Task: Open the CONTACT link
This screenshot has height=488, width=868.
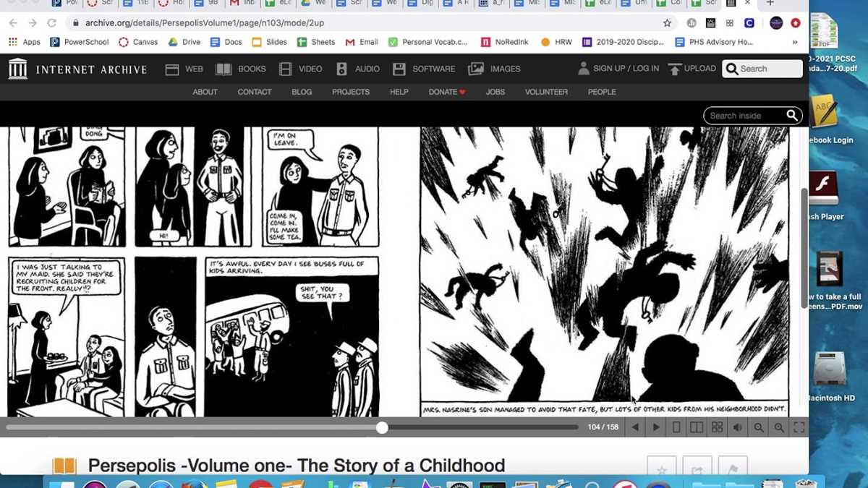Action: click(255, 92)
